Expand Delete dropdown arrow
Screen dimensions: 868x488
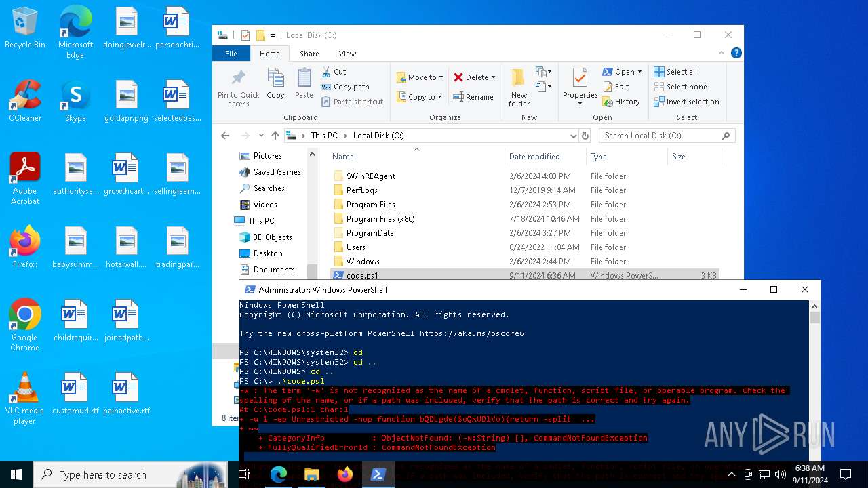[493, 77]
